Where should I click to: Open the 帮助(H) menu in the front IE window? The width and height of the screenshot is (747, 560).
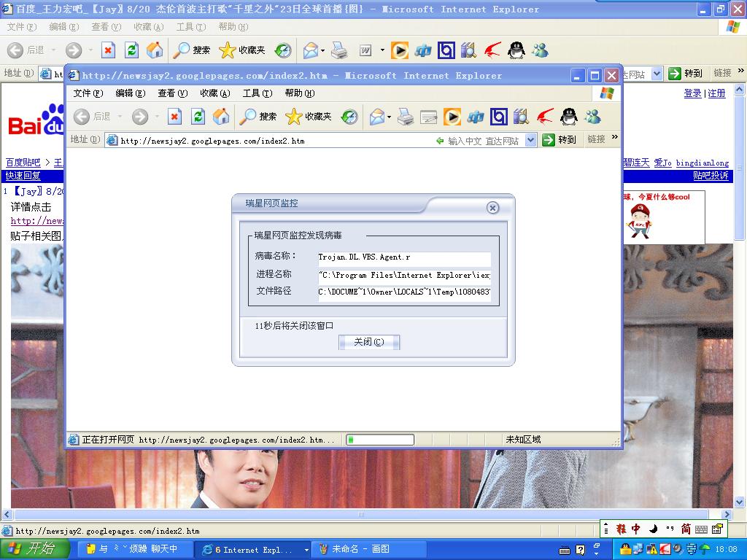click(x=300, y=93)
